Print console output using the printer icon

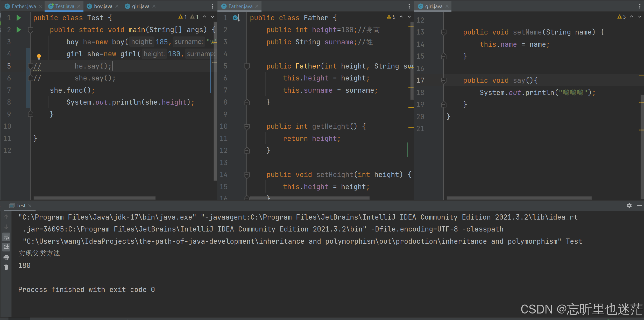tap(6, 257)
